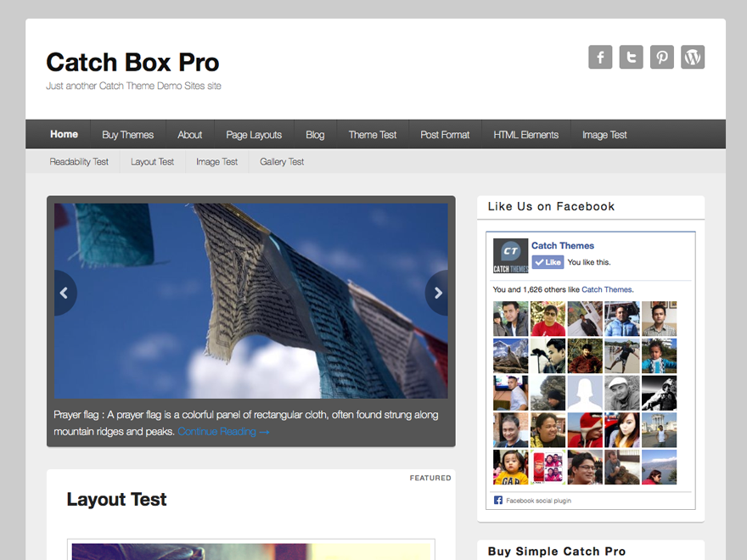Open the HTML Elements menu item

click(x=526, y=135)
